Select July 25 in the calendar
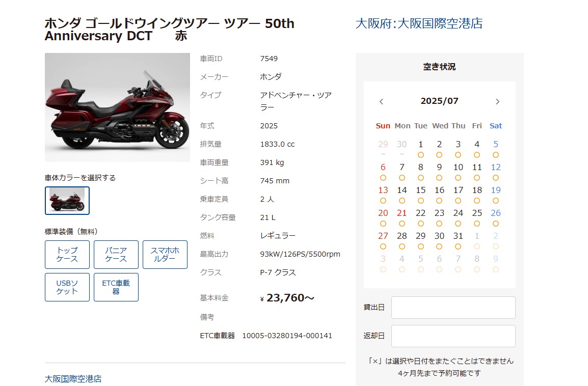The image size is (588, 386). [477, 217]
